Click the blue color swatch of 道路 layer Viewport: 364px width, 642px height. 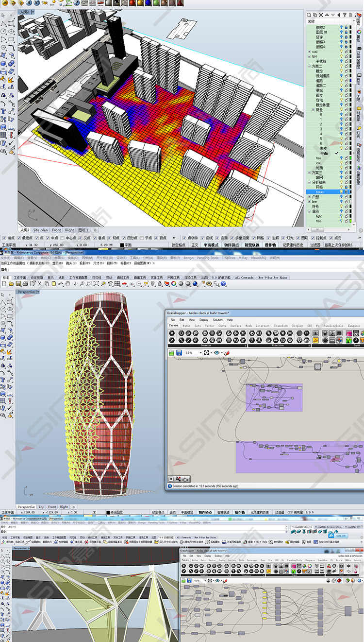350,81
